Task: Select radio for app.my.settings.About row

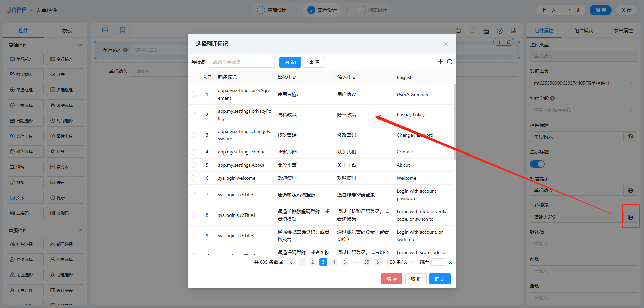Action: point(193,165)
